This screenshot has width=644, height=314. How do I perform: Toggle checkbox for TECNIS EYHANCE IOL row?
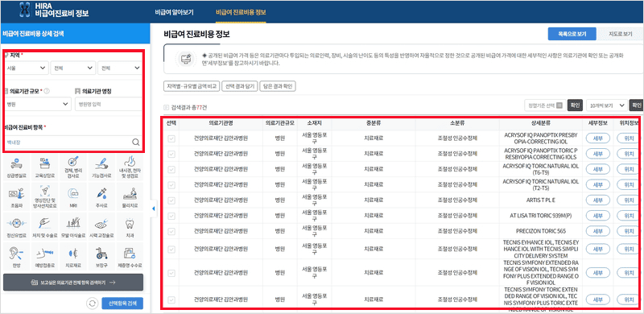[171, 249]
